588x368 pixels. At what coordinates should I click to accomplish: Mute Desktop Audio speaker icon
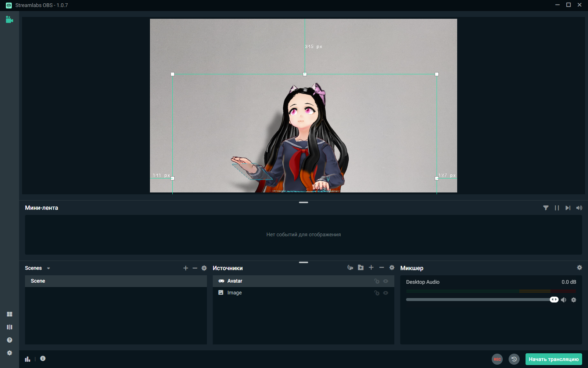point(564,300)
